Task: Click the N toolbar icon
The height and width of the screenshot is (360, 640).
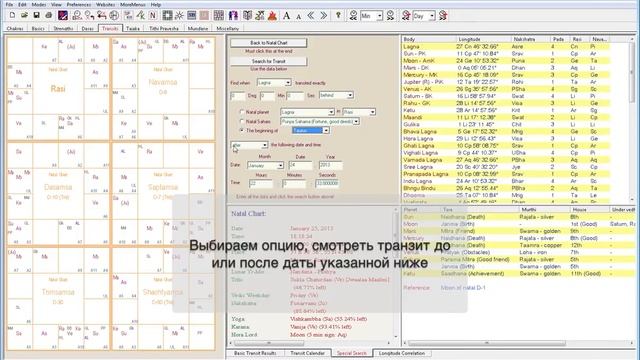Action: pyautogui.click(x=153, y=16)
